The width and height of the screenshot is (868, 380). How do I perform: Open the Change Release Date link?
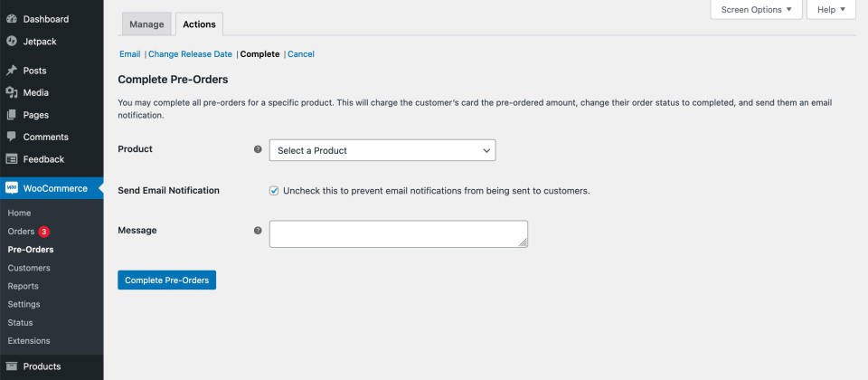click(x=190, y=54)
